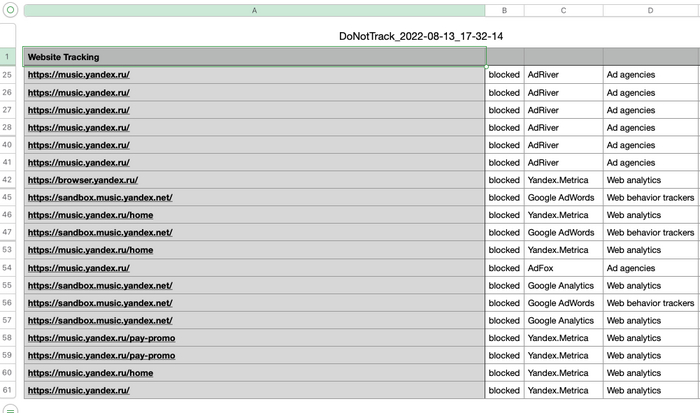
Task: Select row 54 header number
Action: point(7,267)
